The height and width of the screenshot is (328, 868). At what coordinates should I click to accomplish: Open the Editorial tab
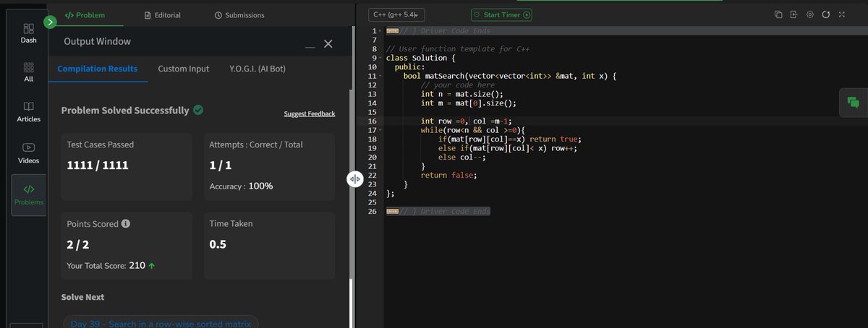163,14
